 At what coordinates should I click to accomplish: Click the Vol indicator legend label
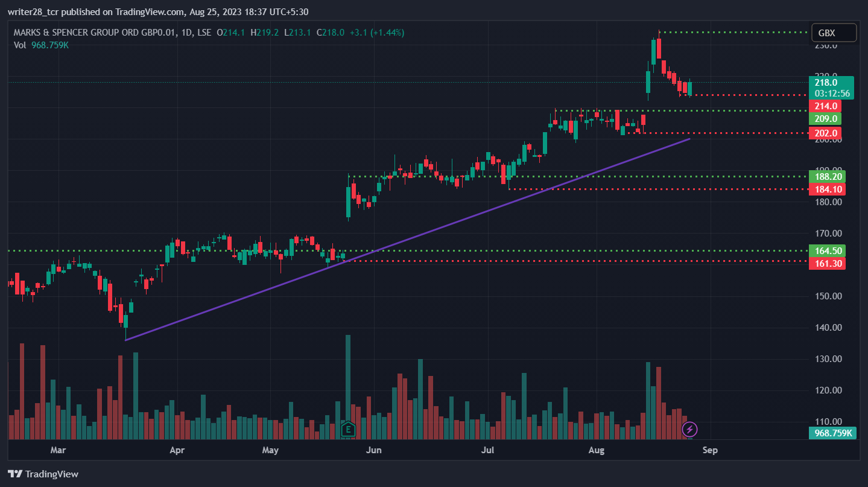tap(20, 45)
